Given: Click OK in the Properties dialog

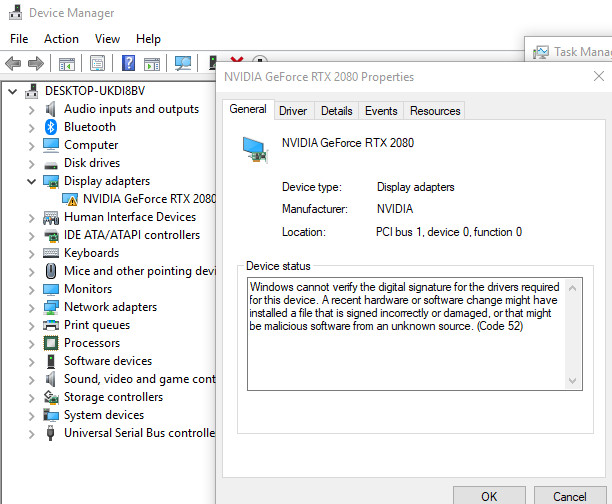Looking at the screenshot, I should pyautogui.click(x=489, y=496).
